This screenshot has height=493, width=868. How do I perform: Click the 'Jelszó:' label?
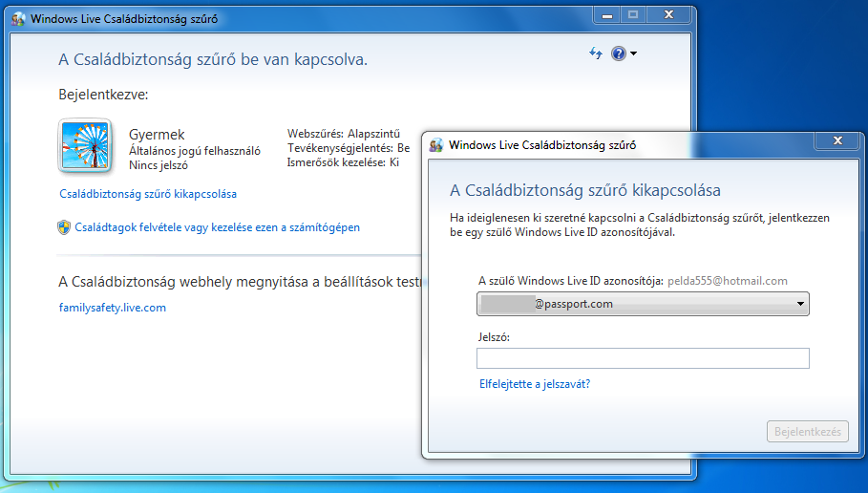(494, 337)
